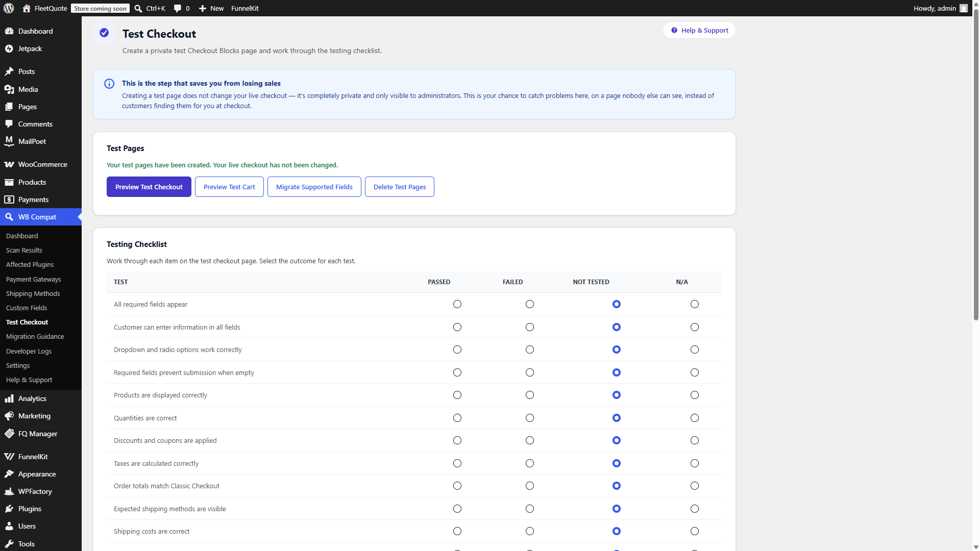Set 'Shipping costs are correct' to N/A
Screen dimensions: 980x551
click(x=695, y=531)
